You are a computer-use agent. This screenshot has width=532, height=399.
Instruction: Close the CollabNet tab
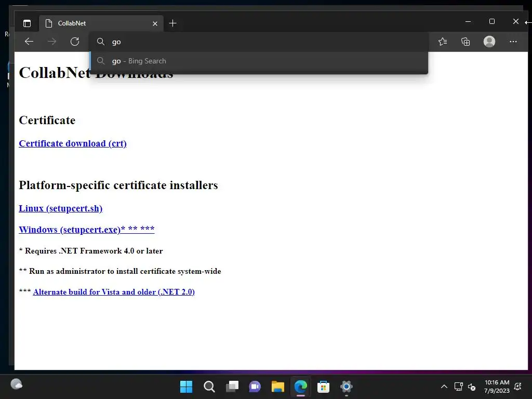pyautogui.click(x=155, y=23)
